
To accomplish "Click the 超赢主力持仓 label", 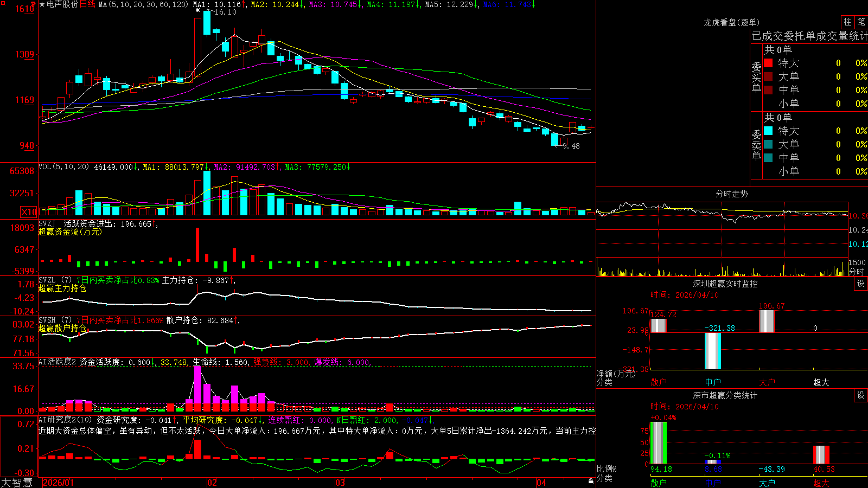I will 62,288.
